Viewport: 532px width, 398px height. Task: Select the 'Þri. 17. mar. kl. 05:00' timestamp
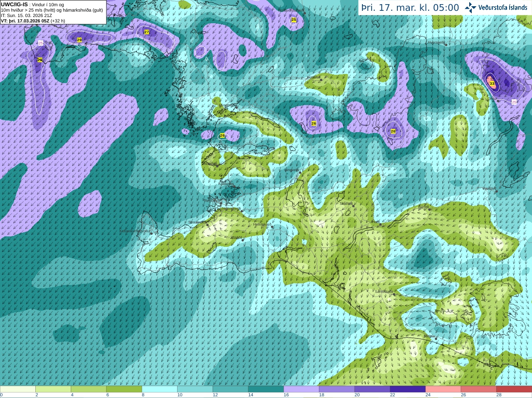click(x=410, y=8)
